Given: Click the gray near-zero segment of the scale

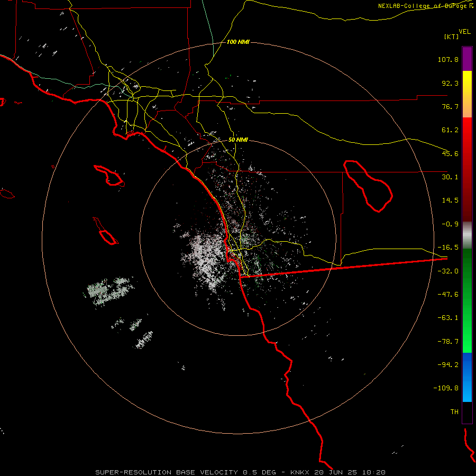Looking at the screenshot, I should [467, 235].
